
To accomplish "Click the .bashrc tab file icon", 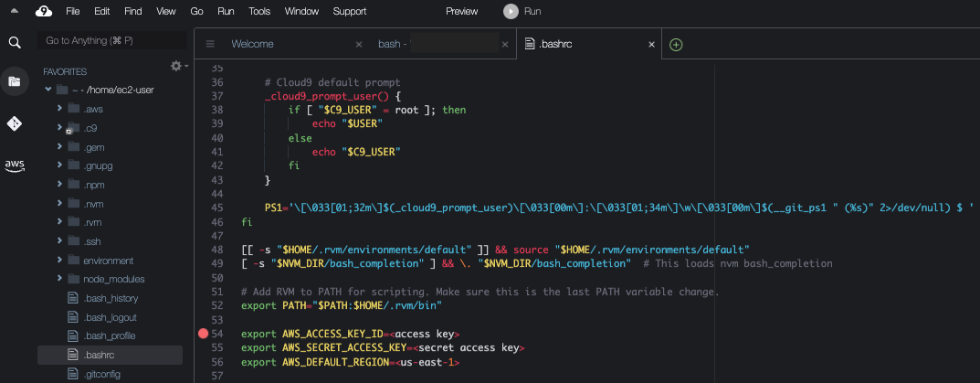I will [x=530, y=44].
